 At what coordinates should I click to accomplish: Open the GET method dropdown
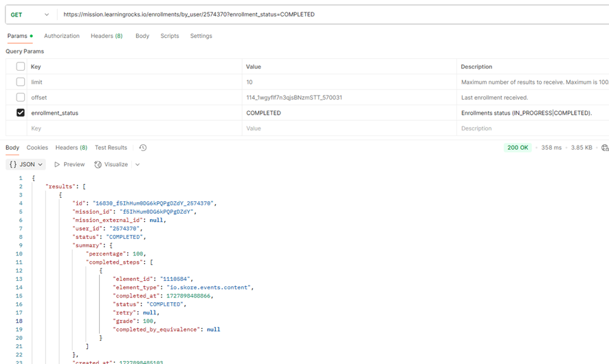pyautogui.click(x=30, y=14)
